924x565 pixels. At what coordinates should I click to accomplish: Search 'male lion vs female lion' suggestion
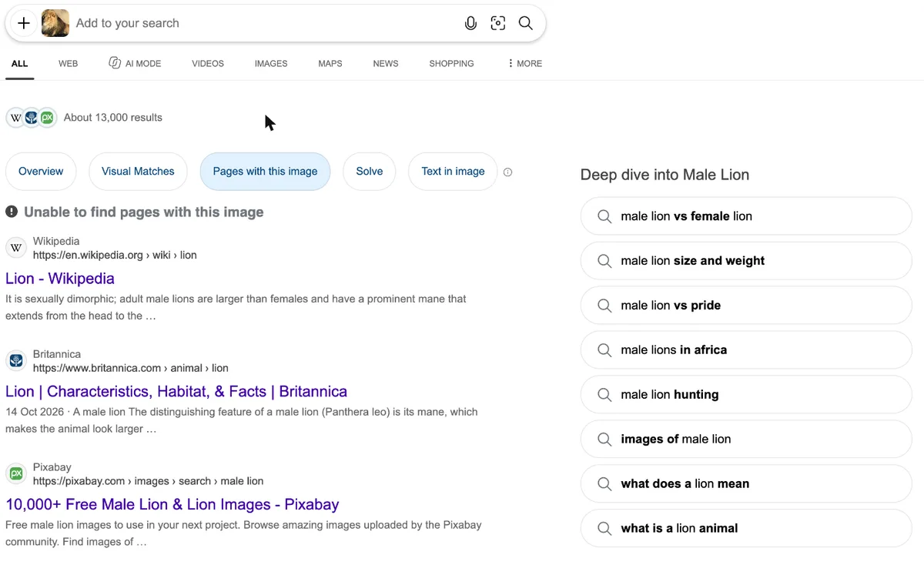(x=746, y=216)
